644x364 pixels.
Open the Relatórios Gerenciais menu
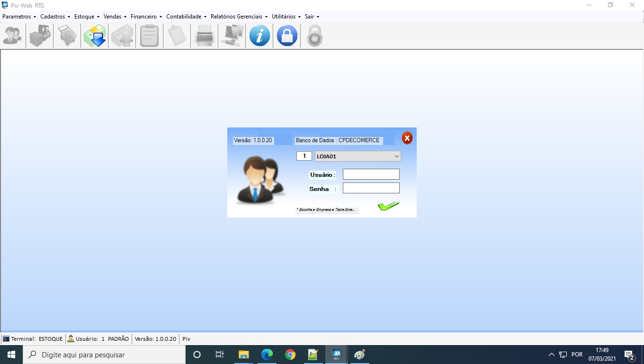(239, 17)
